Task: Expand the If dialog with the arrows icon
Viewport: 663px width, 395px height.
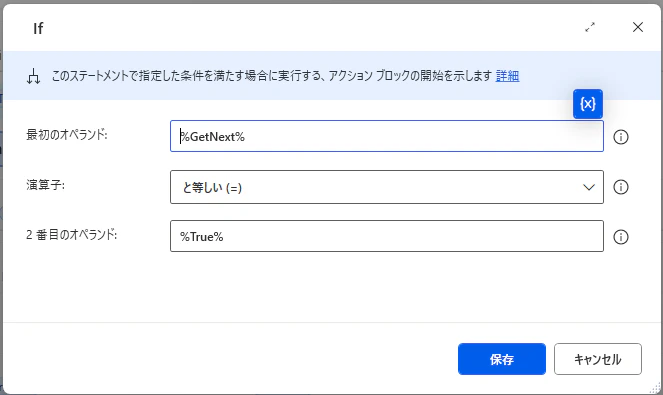Action: point(590,27)
